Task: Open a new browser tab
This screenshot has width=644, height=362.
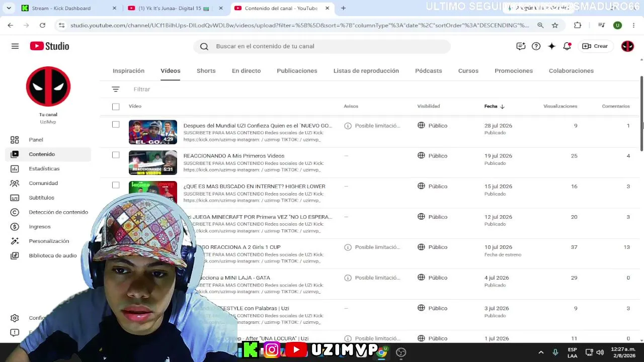Action: pos(343,8)
